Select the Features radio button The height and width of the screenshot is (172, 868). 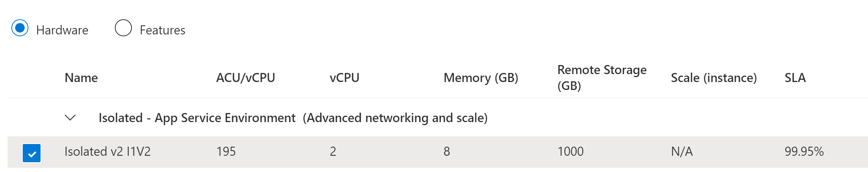pos(123,28)
